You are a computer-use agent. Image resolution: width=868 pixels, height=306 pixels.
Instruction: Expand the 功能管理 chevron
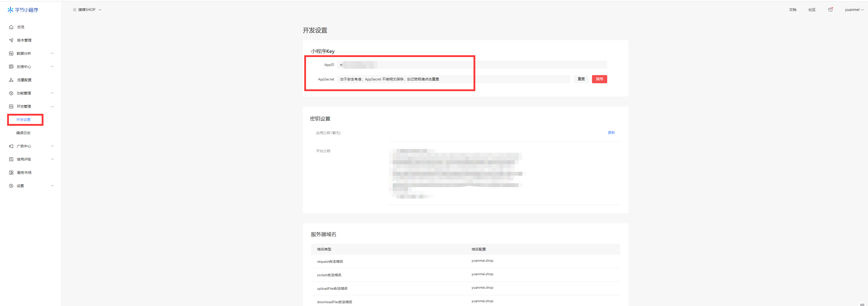(52, 93)
